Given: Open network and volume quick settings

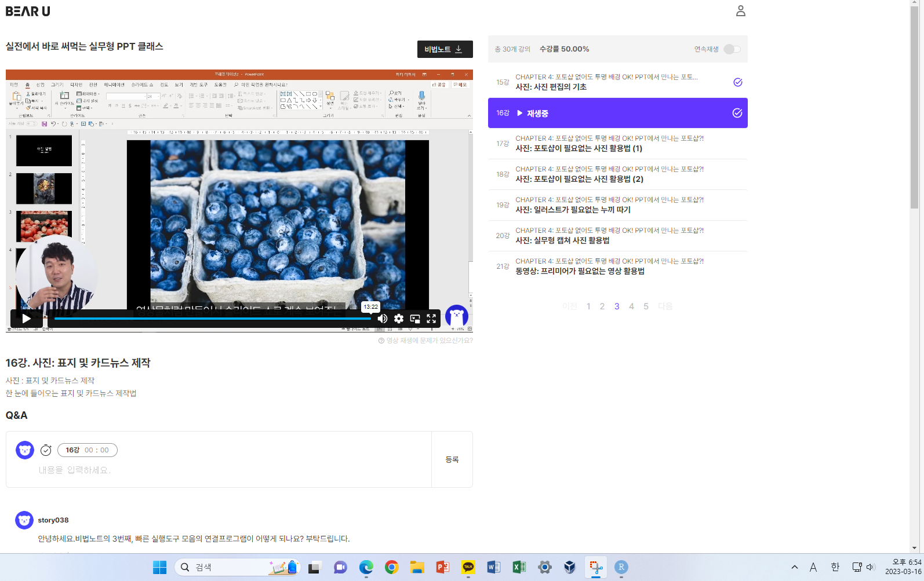Looking at the screenshot, I should (x=863, y=567).
